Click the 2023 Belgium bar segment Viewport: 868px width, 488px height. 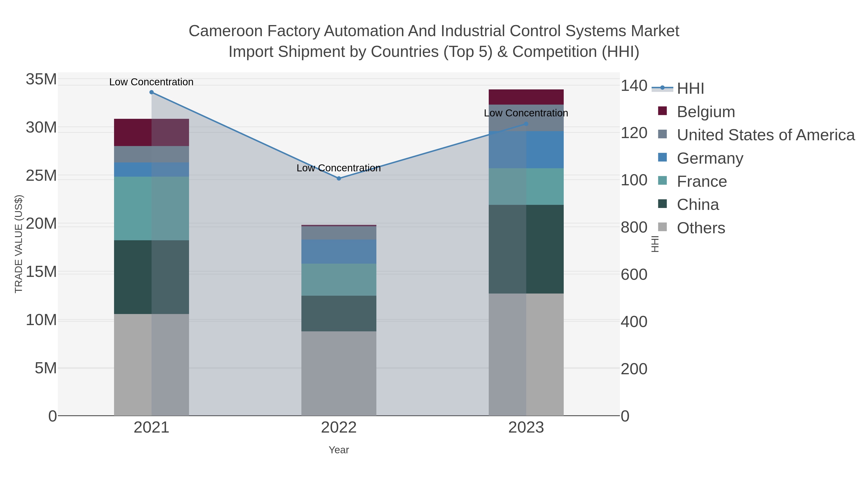(x=526, y=97)
